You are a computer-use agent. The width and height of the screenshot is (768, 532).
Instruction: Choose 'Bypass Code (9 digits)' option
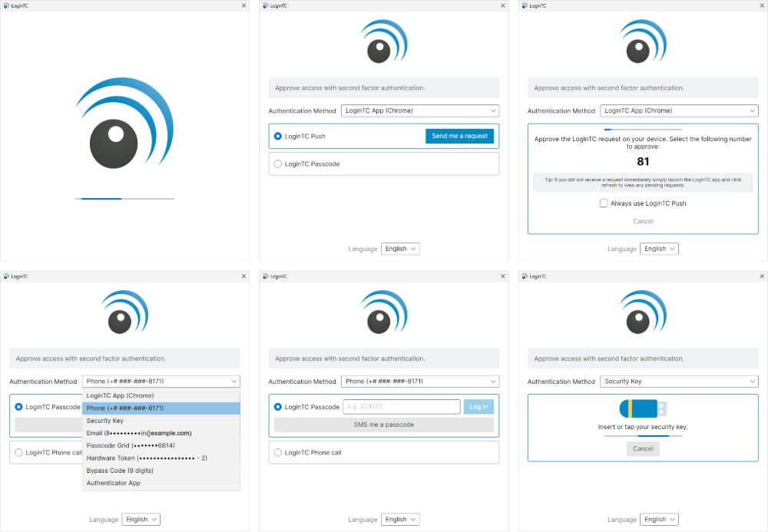coord(161,471)
